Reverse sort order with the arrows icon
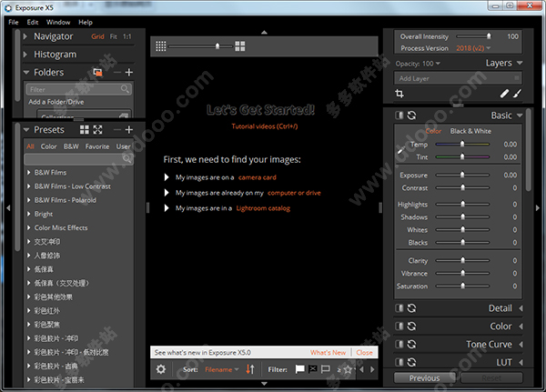Image resolution: width=546 pixels, height=392 pixels. point(250,369)
